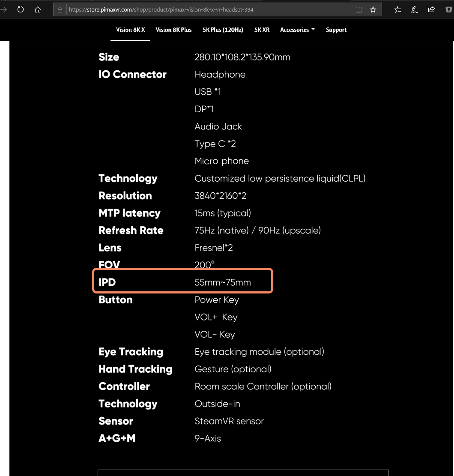Viewport: 454px width, 476px height.
Task: Add notes with the pen icon
Action: (x=415, y=10)
